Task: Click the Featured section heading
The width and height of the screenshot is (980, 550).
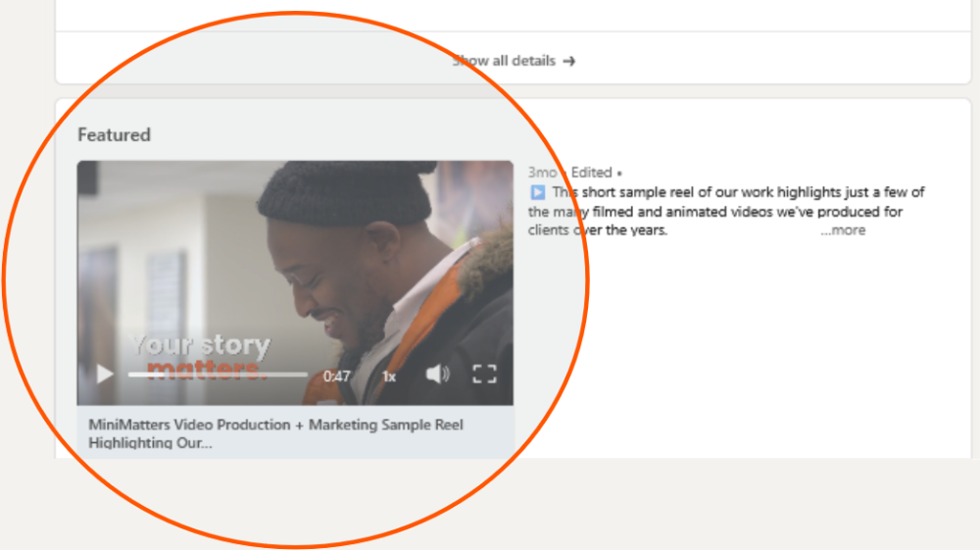Action: [x=114, y=135]
